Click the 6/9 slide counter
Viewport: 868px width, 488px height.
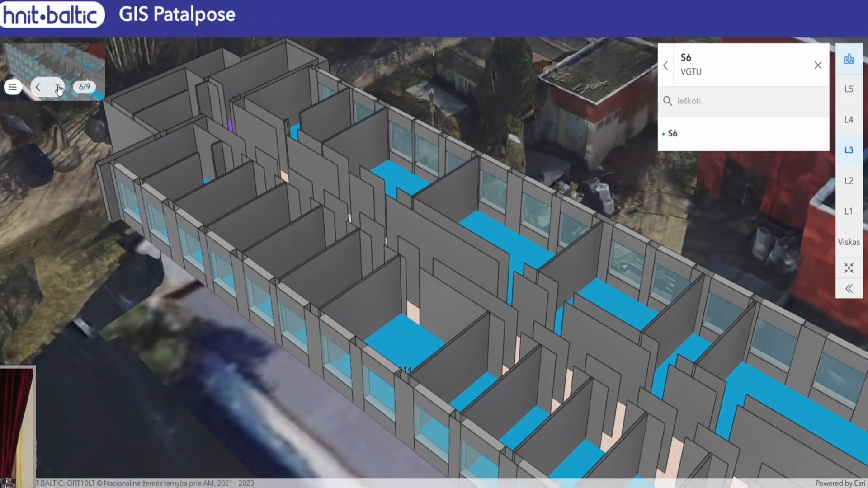pyautogui.click(x=85, y=87)
